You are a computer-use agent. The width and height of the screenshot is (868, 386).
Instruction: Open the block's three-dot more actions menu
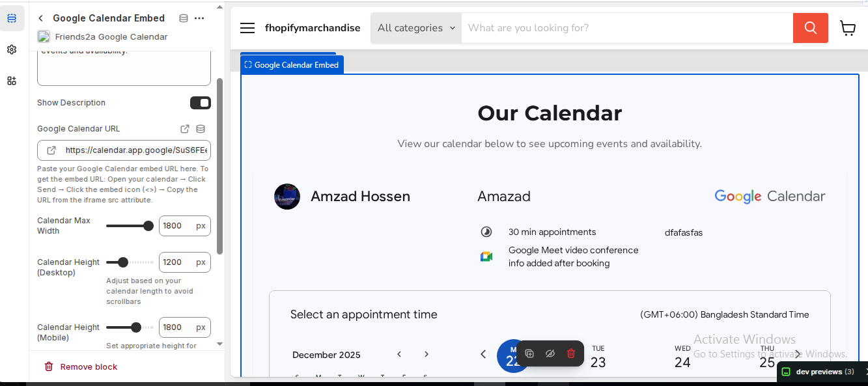click(199, 18)
